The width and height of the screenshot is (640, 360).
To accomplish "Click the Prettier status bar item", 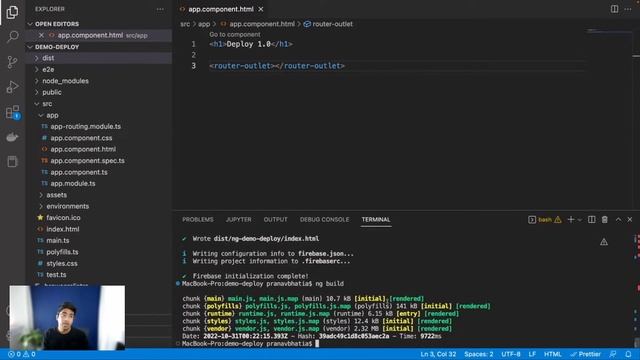I will (x=586, y=354).
